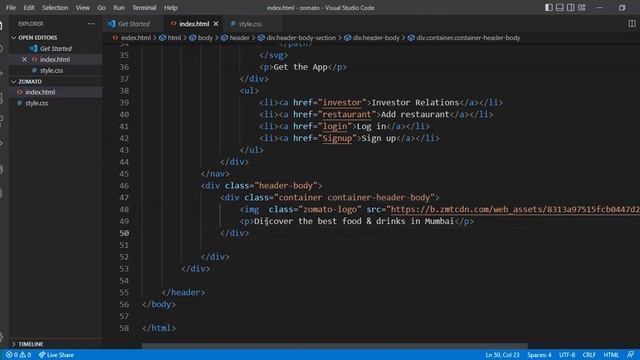This screenshot has height=360, width=640.
Task: Place cursor in "Mumbai" text on line 49
Action: [x=439, y=221]
